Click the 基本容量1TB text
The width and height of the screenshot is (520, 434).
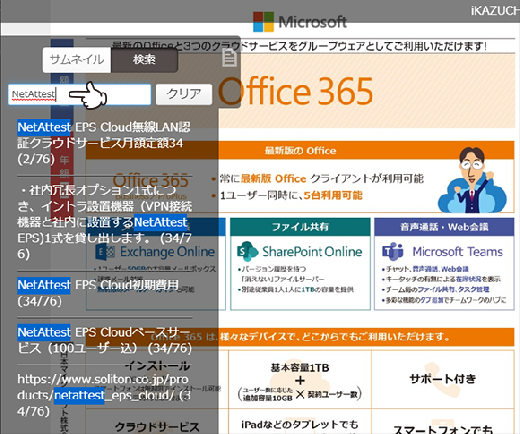click(x=300, y=368)
